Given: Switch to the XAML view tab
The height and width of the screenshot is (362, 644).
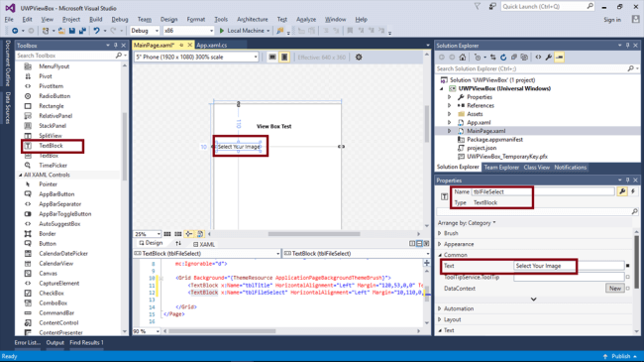Looking at the screenshot, I should (204, 244).
